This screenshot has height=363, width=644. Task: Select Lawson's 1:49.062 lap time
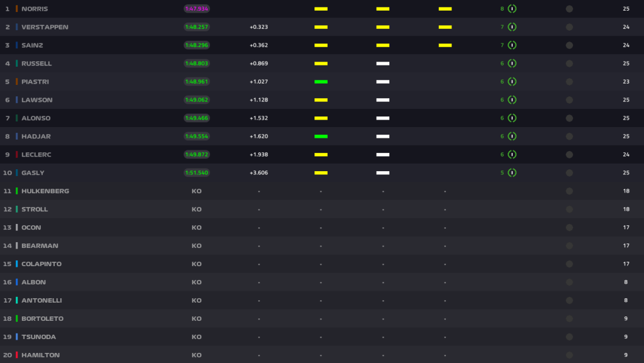[197, 100]
